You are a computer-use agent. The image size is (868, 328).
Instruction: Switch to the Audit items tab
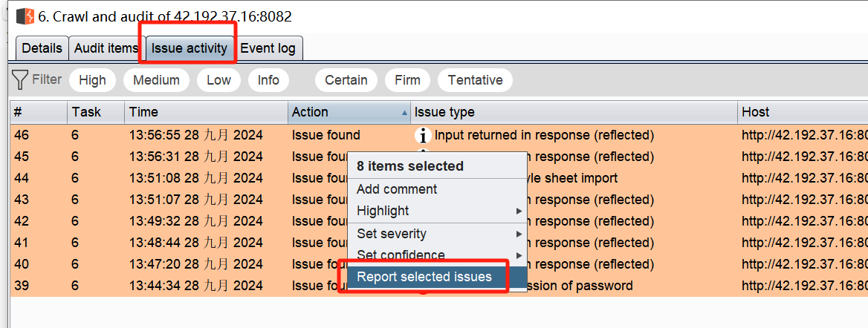106,48
